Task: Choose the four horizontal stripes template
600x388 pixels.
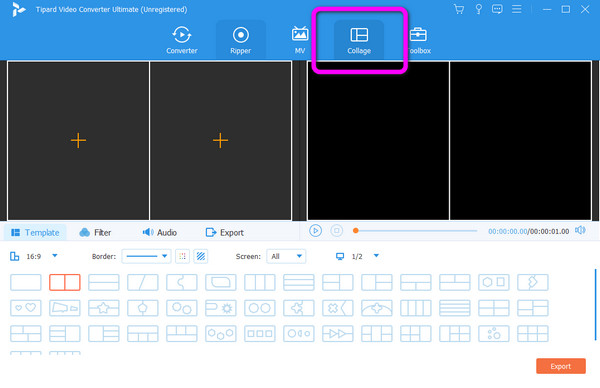Action: click(x=455, y=308)
